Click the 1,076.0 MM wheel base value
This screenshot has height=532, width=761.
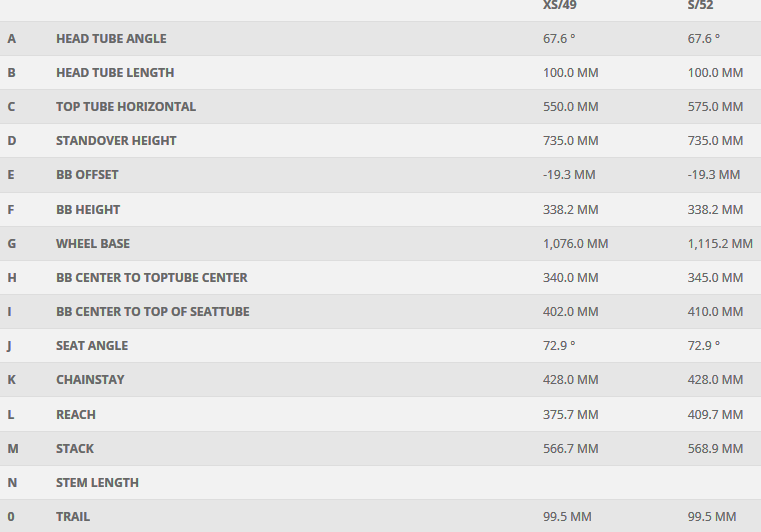tap(575, 244)
